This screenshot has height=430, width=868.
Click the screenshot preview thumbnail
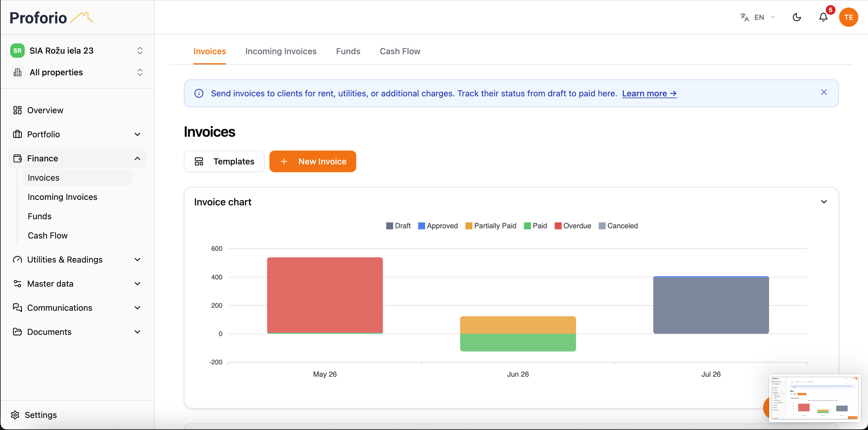pos(814,398)
